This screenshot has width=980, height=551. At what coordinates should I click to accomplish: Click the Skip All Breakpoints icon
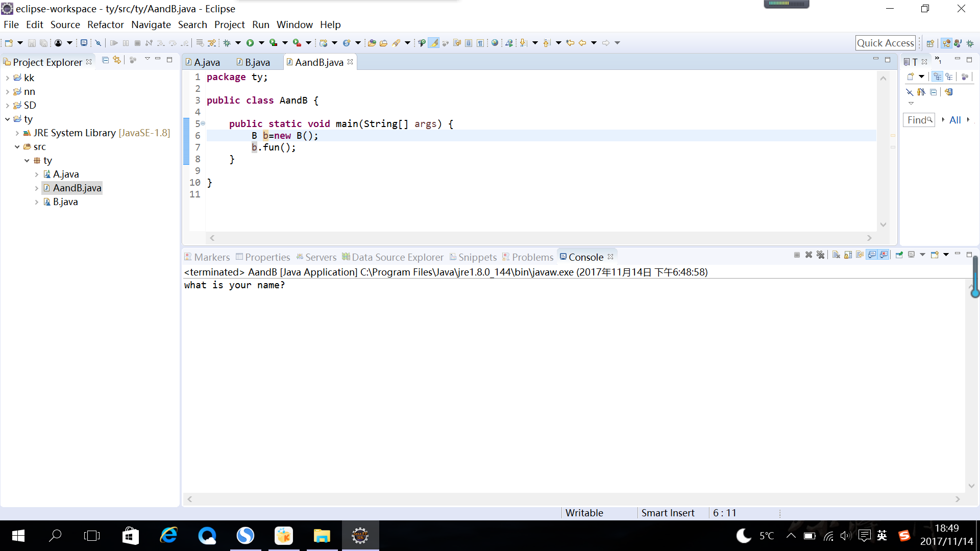coord(99,43)
